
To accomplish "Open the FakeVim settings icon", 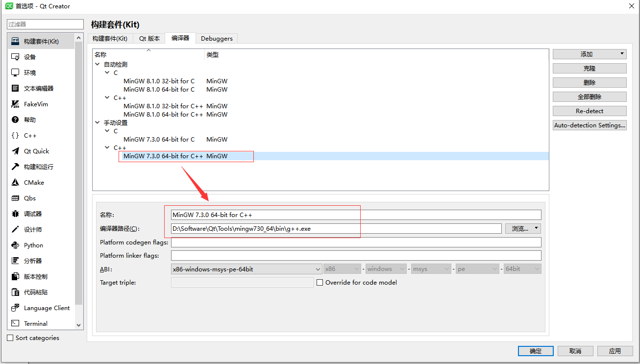I will [15, 104].
